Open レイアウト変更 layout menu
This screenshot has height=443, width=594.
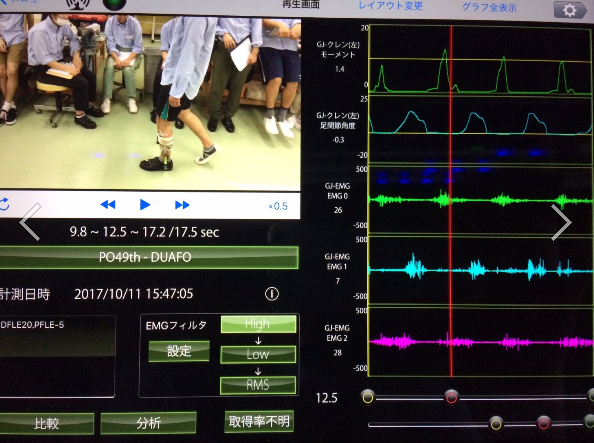[391, 6]
